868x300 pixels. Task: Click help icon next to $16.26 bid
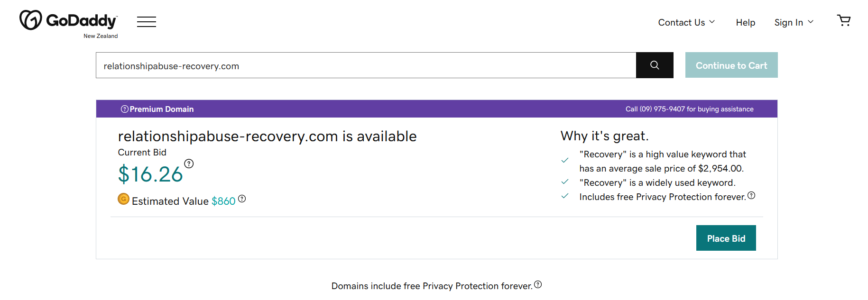pos(189,164)
